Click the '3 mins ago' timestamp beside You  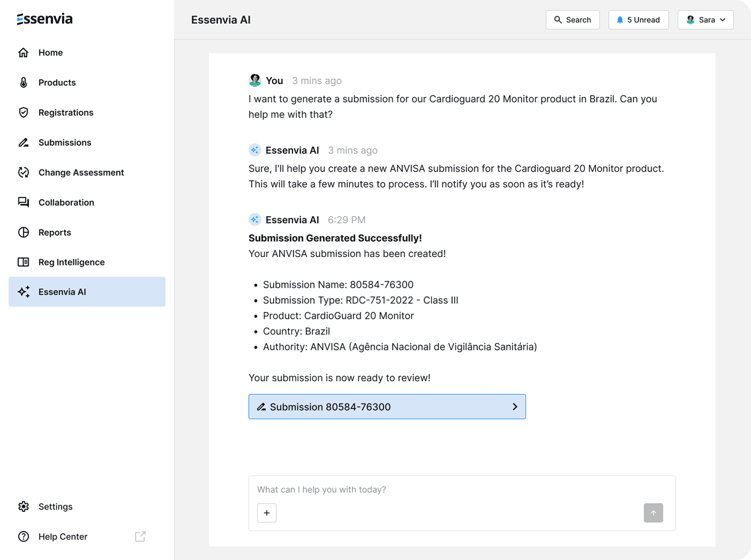pyautogui.click(x=317, y=81)
